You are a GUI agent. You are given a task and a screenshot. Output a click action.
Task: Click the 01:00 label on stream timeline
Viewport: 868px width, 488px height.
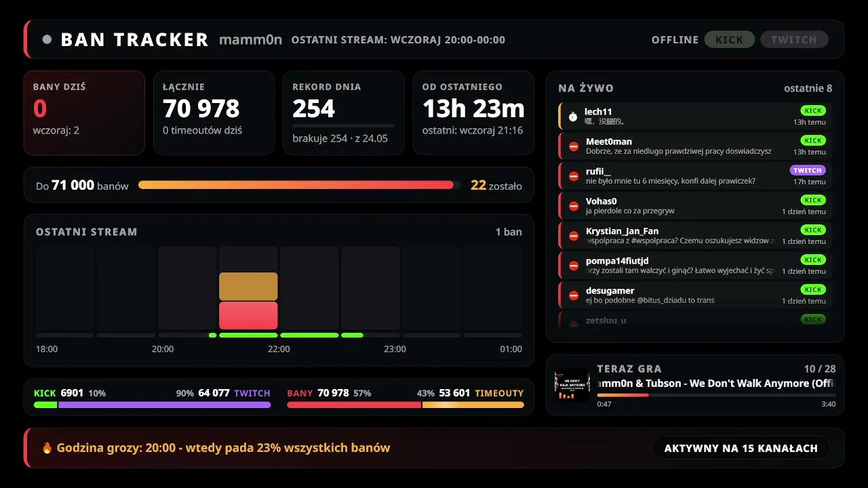coord(511,349)
